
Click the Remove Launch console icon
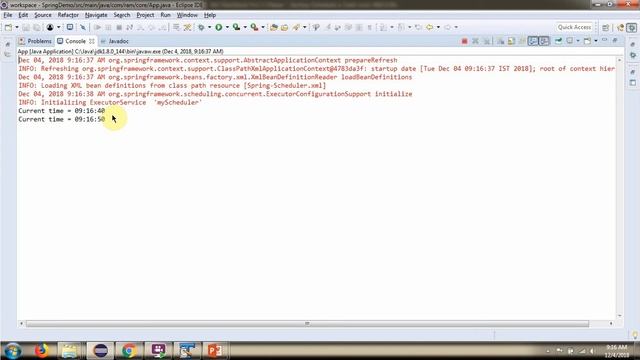[475, 41]
